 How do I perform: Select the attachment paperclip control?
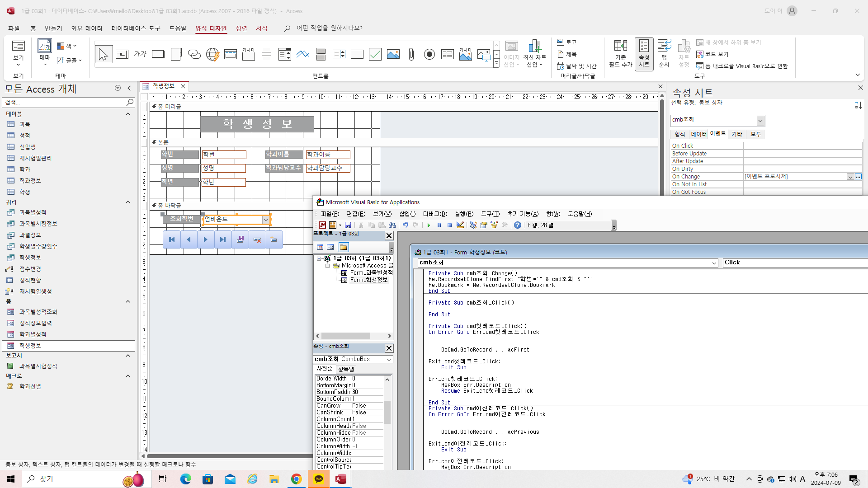pyautogui.click(x=411, y=54)
